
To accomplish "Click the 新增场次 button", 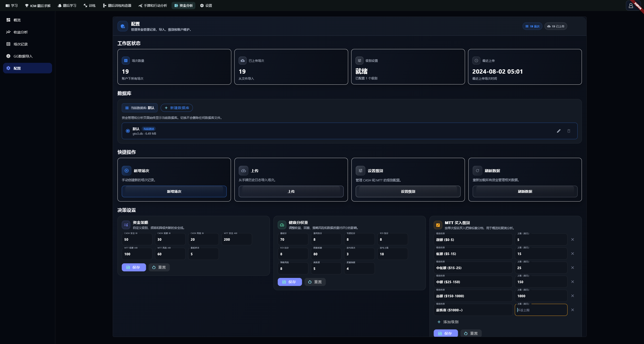I will tap(174, 191).
